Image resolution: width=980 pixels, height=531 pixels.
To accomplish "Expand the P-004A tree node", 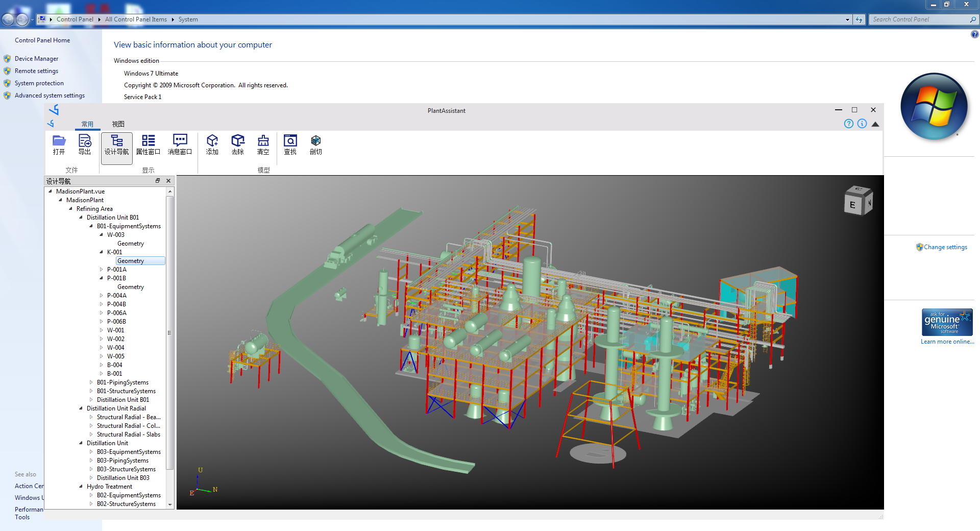I will [101, 296].
